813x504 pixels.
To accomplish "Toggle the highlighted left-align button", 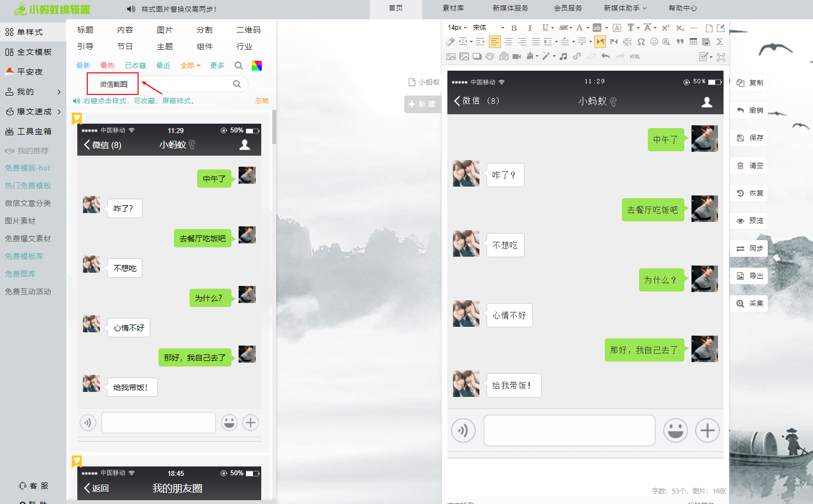I will tap(494, 42).
